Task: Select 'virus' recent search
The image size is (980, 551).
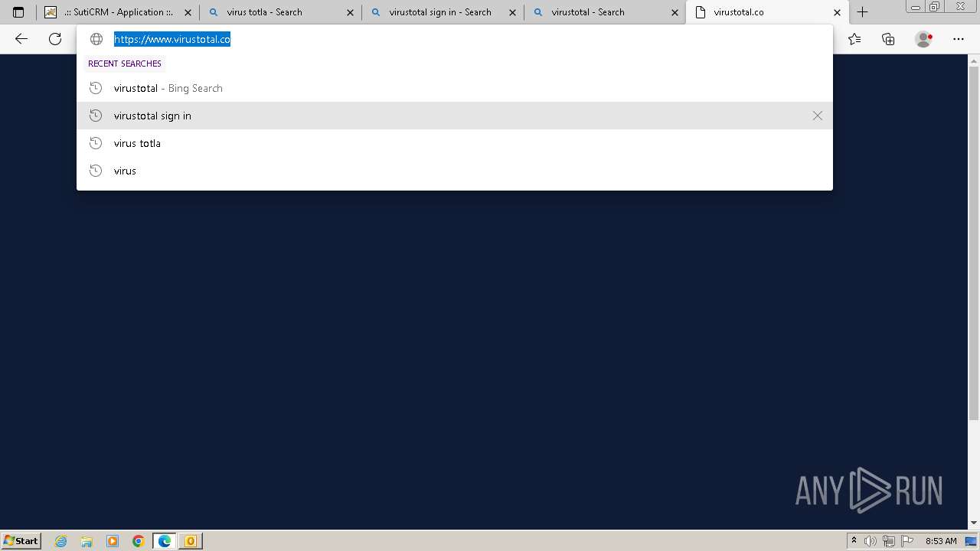Action: coord(455,171)
